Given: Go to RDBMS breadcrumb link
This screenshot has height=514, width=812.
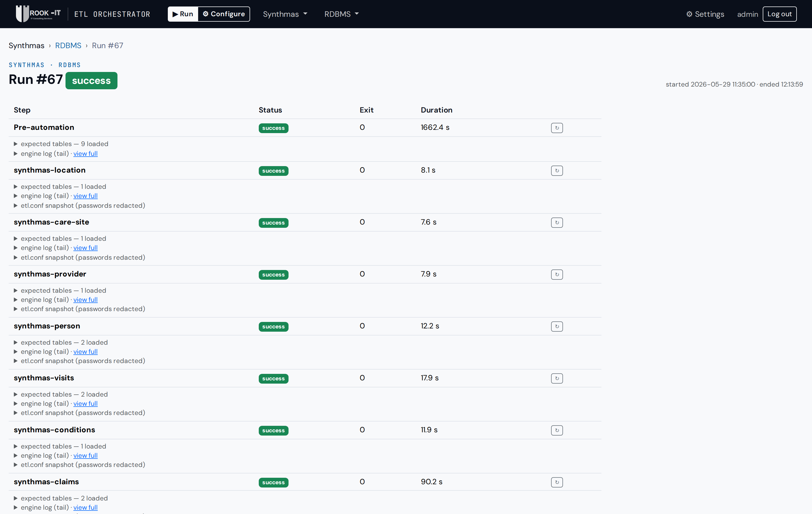Looking at the screenshot, I should (68, 45).
